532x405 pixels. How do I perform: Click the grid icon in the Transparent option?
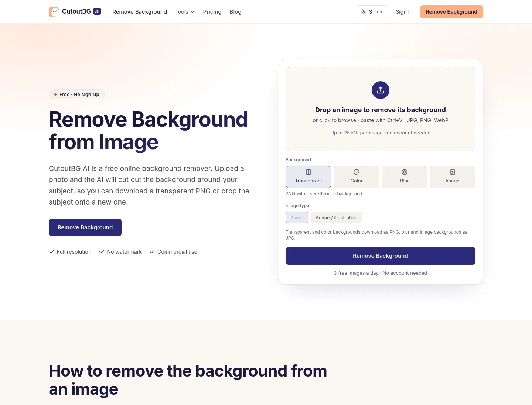click(x=308, y=172)
